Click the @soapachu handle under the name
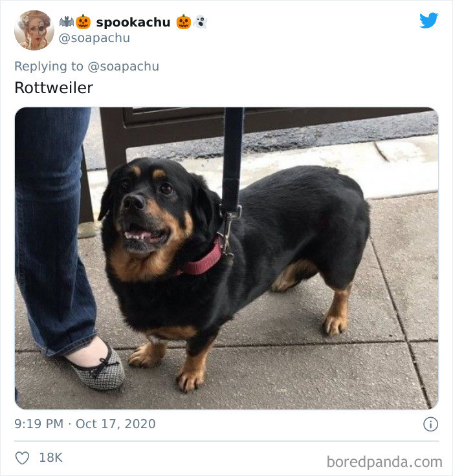The width and height of the screenshot is (453, 476). (x=94, y=38)
